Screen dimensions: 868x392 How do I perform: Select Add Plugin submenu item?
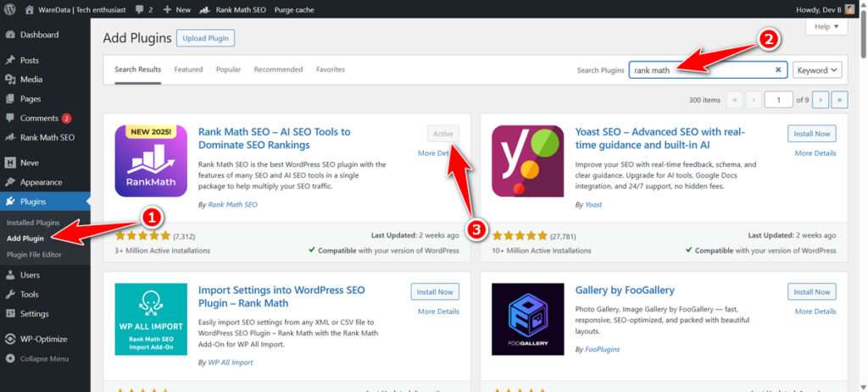point(25,238)
